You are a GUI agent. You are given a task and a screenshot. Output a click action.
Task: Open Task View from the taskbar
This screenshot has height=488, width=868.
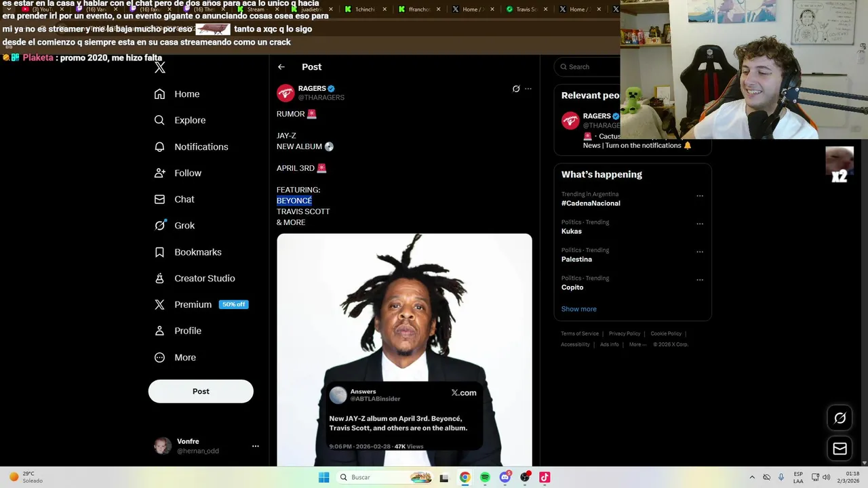pyautogui.click(x=444, y=478)
